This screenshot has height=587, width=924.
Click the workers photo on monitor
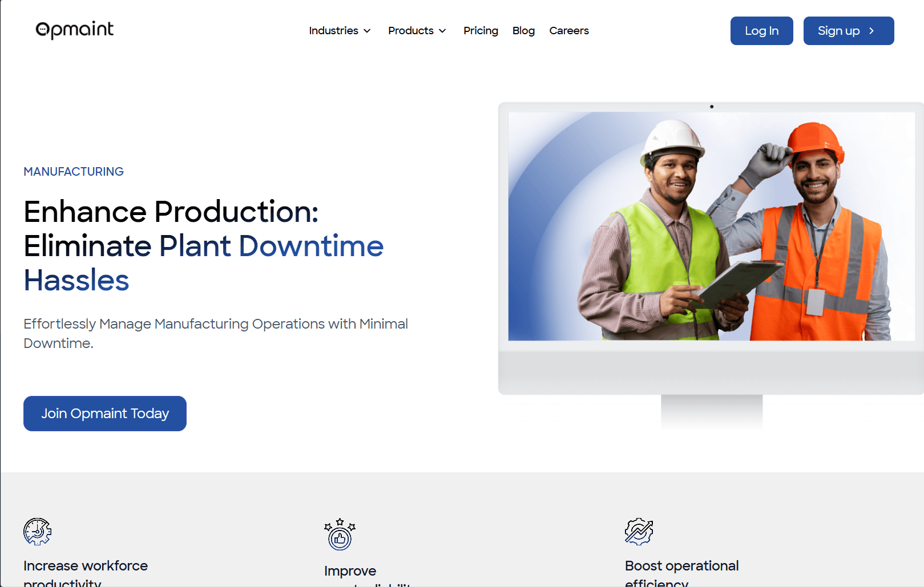pos(711,226)
